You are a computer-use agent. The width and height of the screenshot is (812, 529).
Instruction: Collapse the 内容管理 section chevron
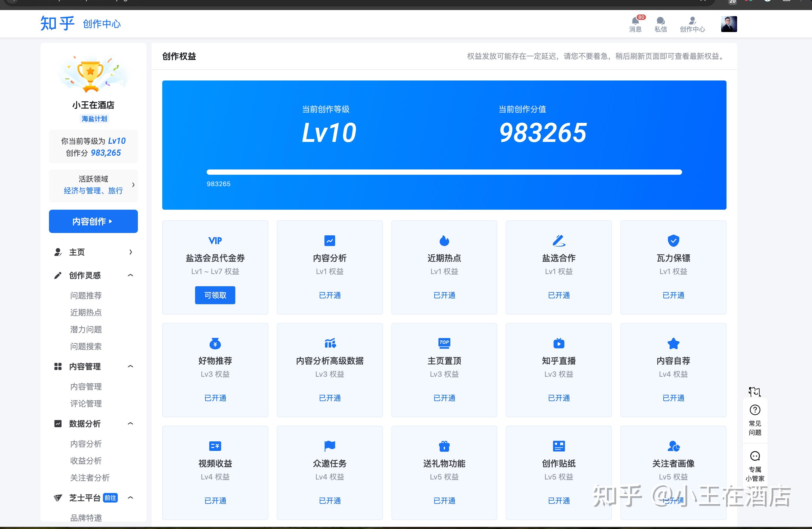[130, 366]
